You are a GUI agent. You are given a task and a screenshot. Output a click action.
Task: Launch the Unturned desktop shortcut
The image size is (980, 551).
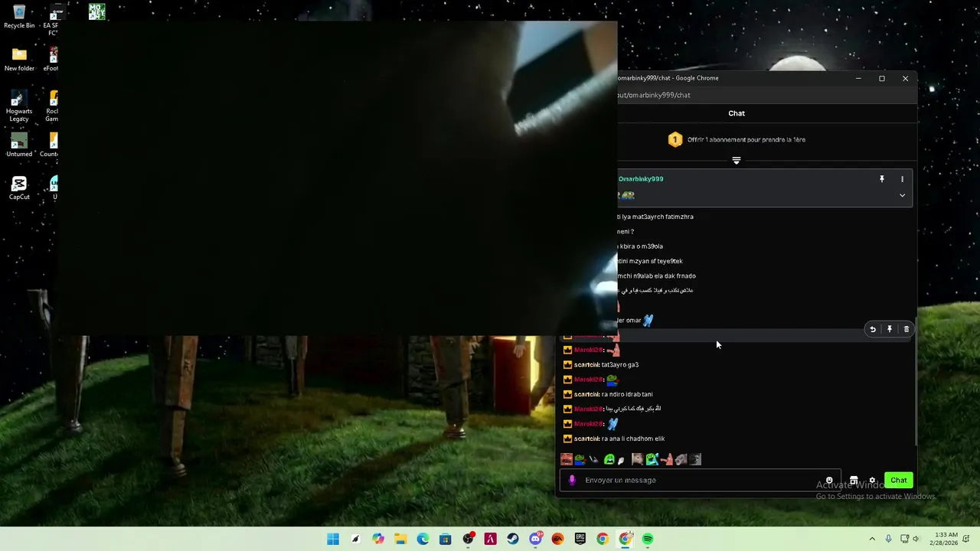[19, 145]
